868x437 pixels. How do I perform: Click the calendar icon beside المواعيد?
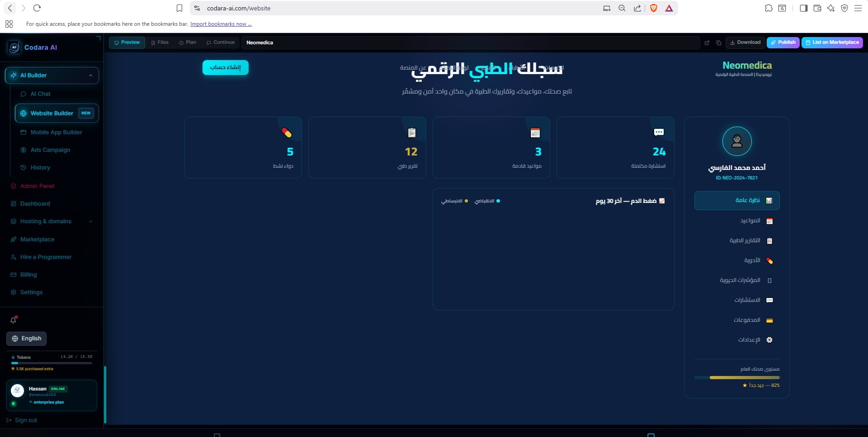pos(769,221)
